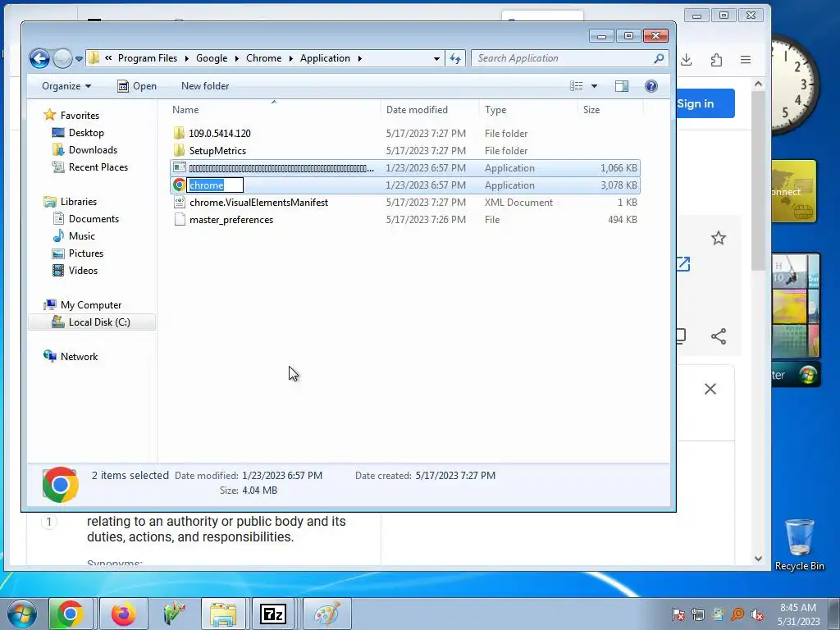Open Network in navigation pane
840x630 pixels.
(79, 357)
